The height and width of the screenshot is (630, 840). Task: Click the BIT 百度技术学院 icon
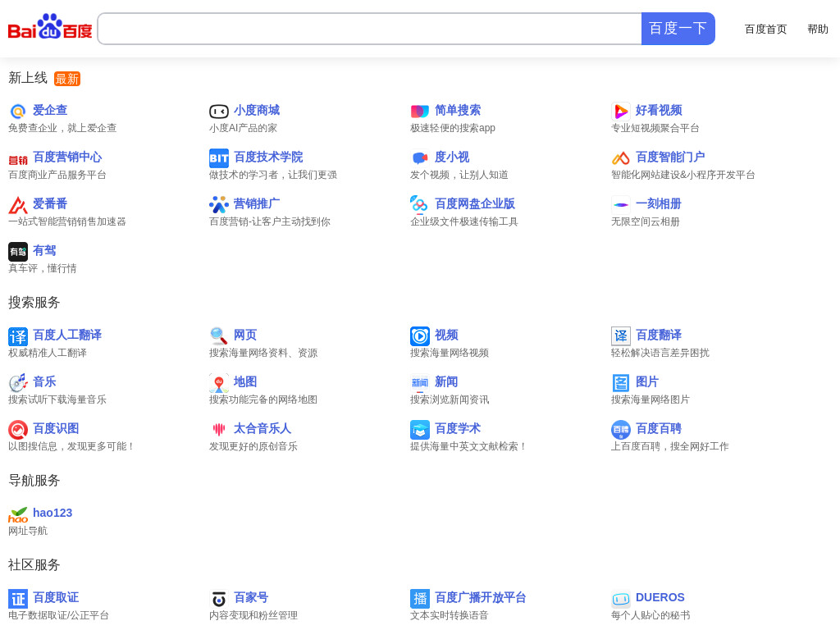coord(218,158)
